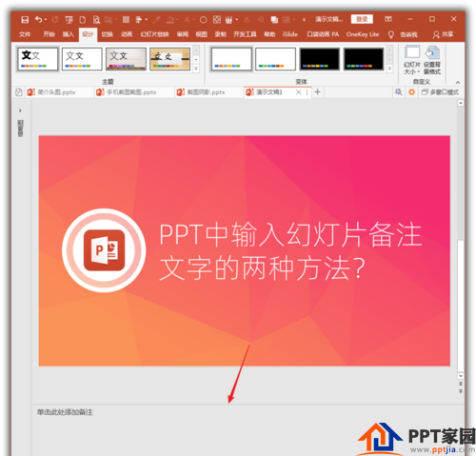Expand the thumbnails pane chevron at left
The height and width of the screenshot is (456, 476).
coord(20,110)
